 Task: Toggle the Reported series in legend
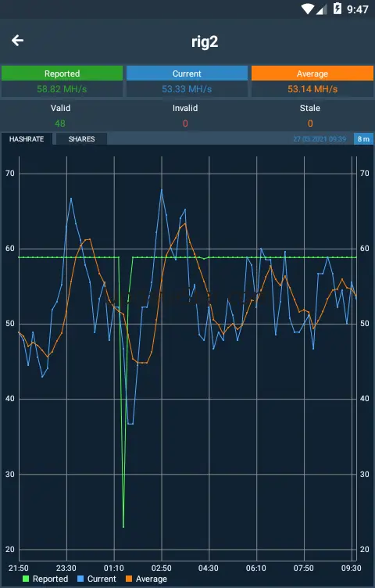click(x=45, y=579)
